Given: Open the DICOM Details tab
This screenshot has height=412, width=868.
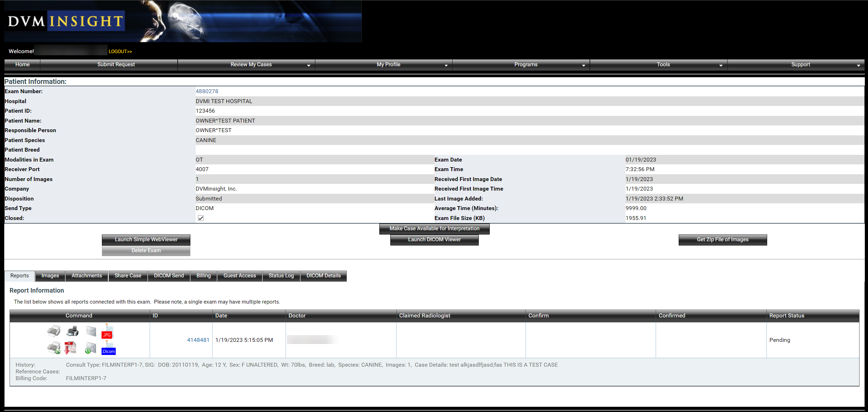Looking at the screenshot, I should pos(323,276).
